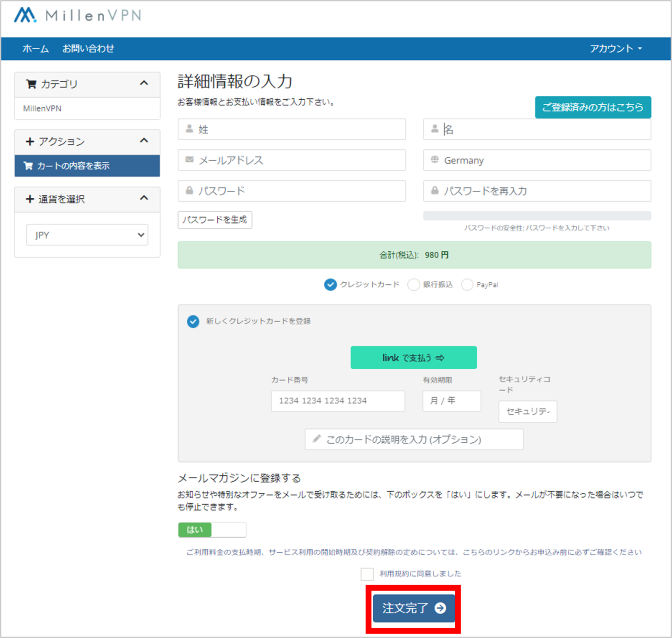Click the パスワードを生成 button

[x=214, y=220]
